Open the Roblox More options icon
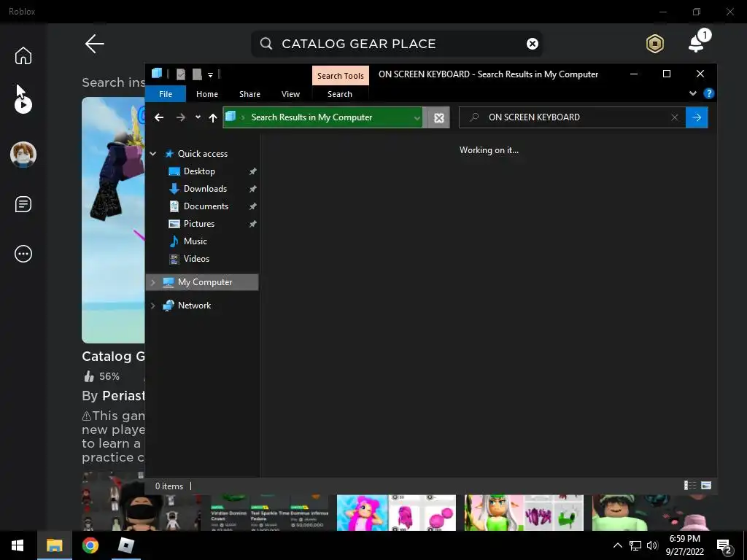This screenshot has height=560, width=747. 23,253
